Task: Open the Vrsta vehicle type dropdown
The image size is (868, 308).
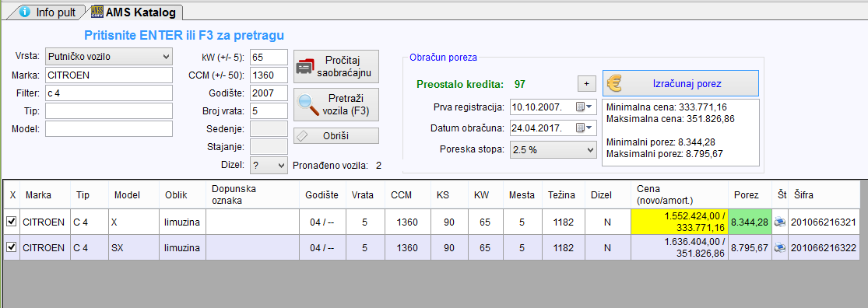Action: [109, 57]
